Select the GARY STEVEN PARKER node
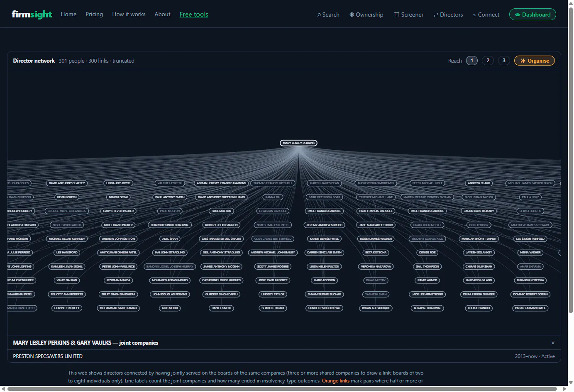Viewport: 574px width, 392px height. (x=118, y=211)
